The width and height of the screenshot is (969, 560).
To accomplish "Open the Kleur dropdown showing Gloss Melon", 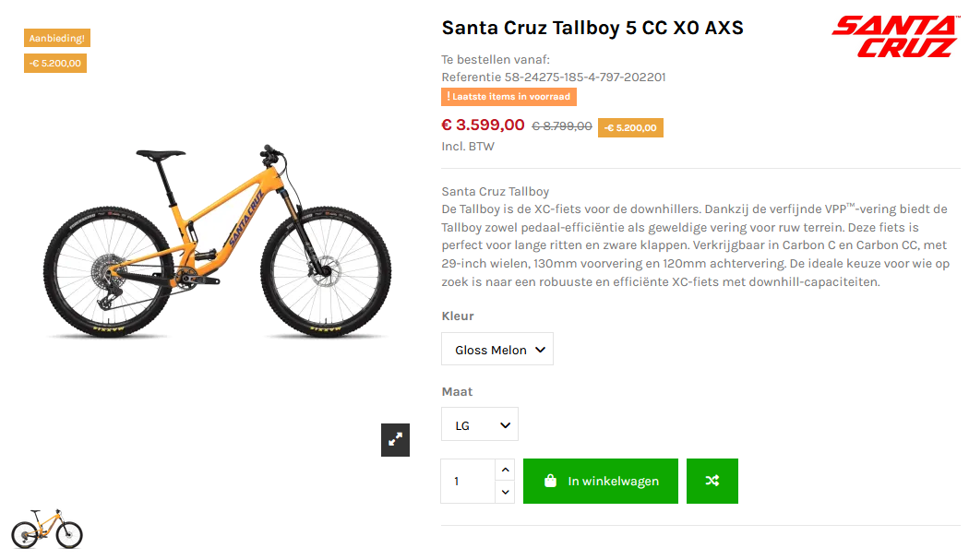I will pos(497,350).
